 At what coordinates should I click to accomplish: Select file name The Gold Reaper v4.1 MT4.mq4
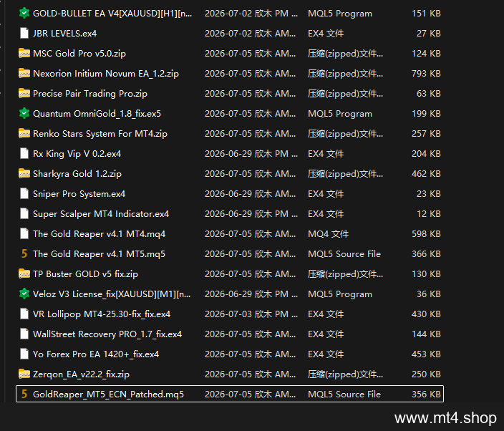[99, 234]
